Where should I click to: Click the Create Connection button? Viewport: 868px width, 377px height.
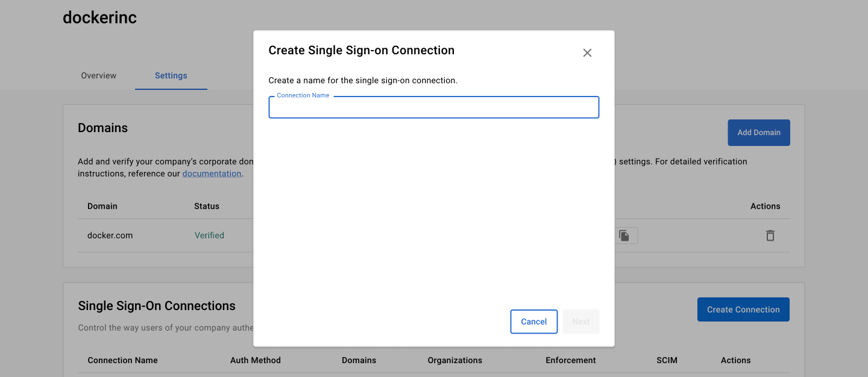click(x=743, y=309)
